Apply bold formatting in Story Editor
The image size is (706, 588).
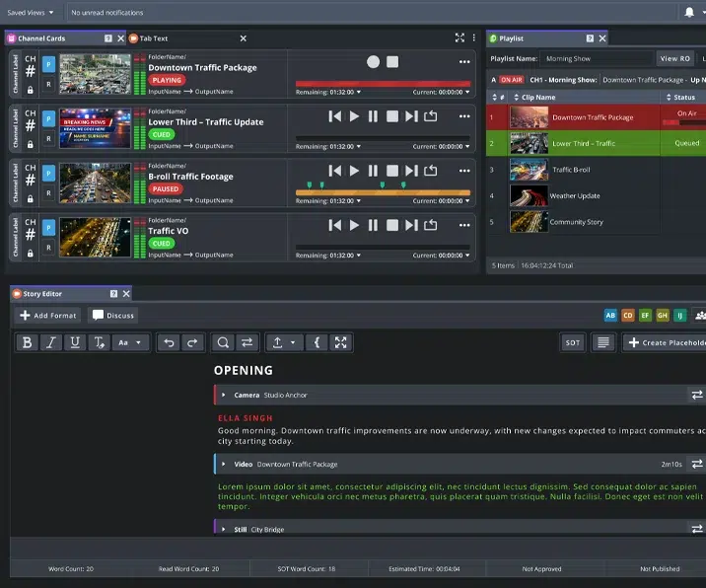click(28, 342)
